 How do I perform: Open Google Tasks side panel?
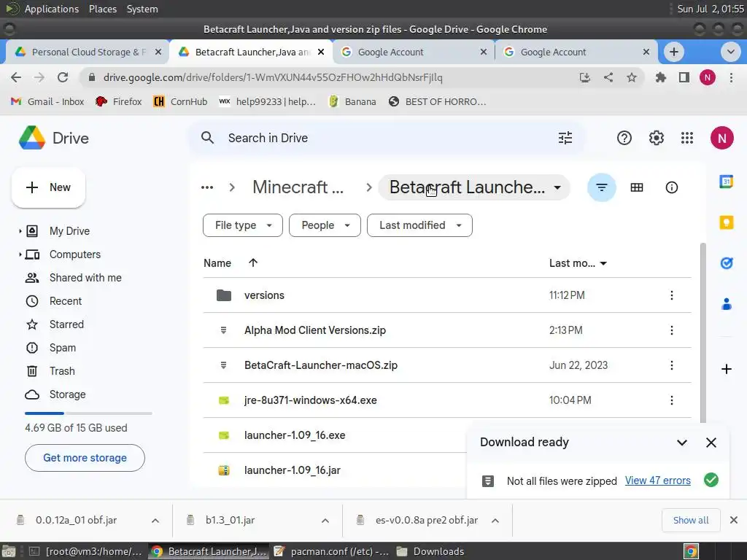tap(726, 262)
